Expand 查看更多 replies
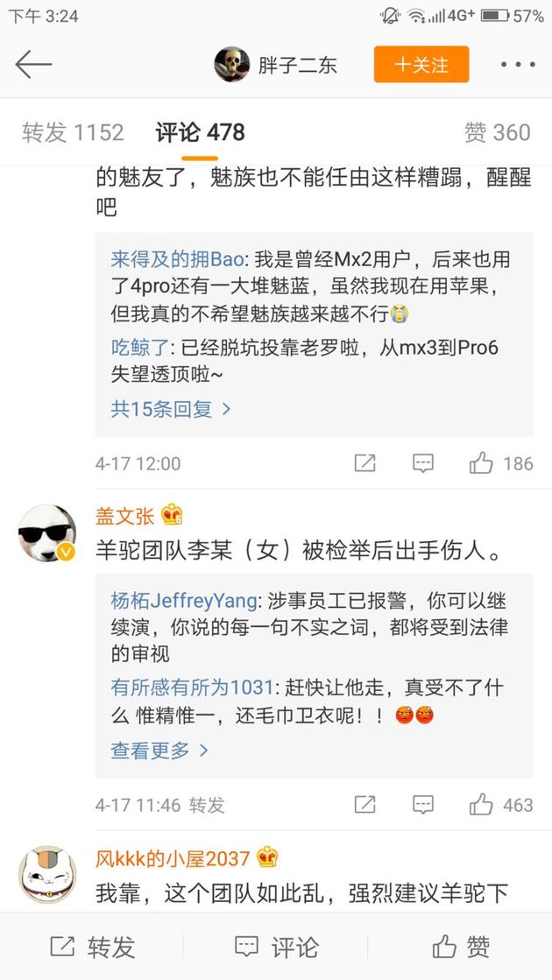The height and width of the screenshot is (980, 552). coord(159,750)
